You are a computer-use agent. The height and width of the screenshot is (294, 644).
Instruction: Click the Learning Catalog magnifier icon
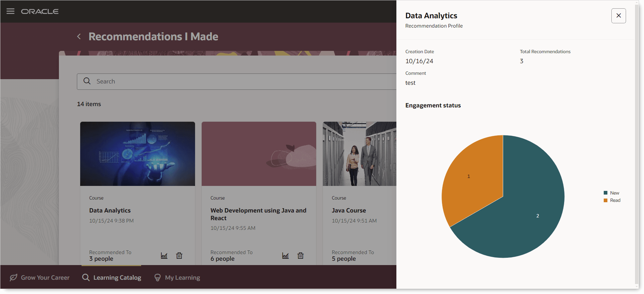tap(86, 277)
